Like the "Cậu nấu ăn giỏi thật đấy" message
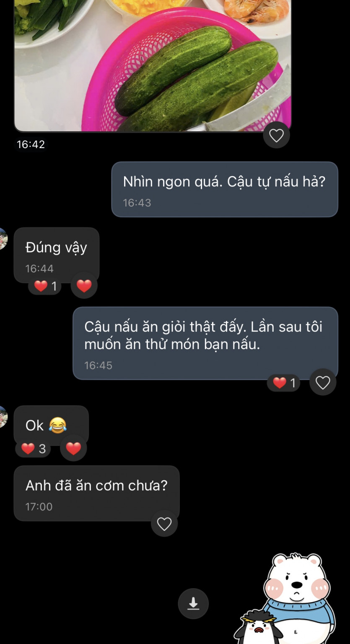Screen dimensions: 350x644 point(323,382)
